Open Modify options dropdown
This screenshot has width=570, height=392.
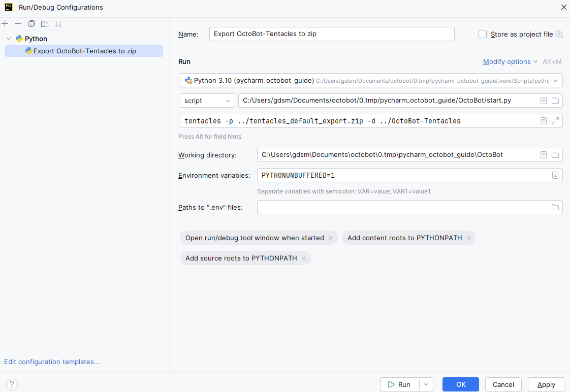[510, 62]
